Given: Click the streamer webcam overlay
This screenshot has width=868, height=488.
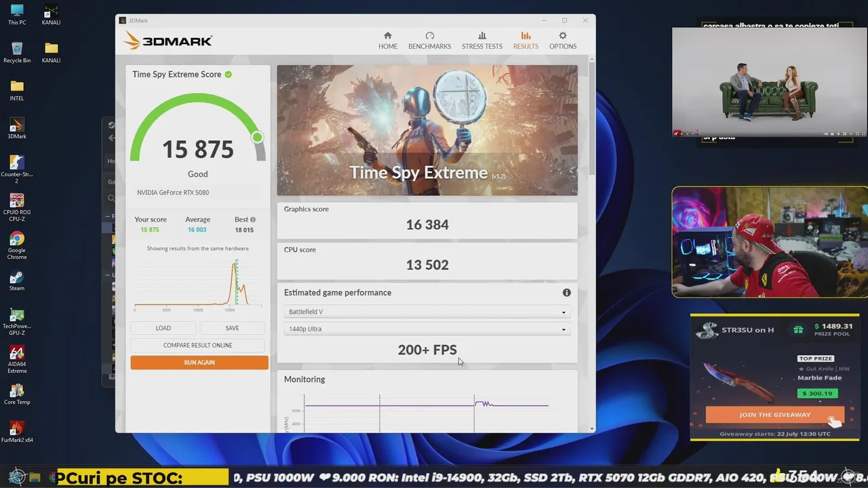Looking at the screenshot, I should [770, 242].
